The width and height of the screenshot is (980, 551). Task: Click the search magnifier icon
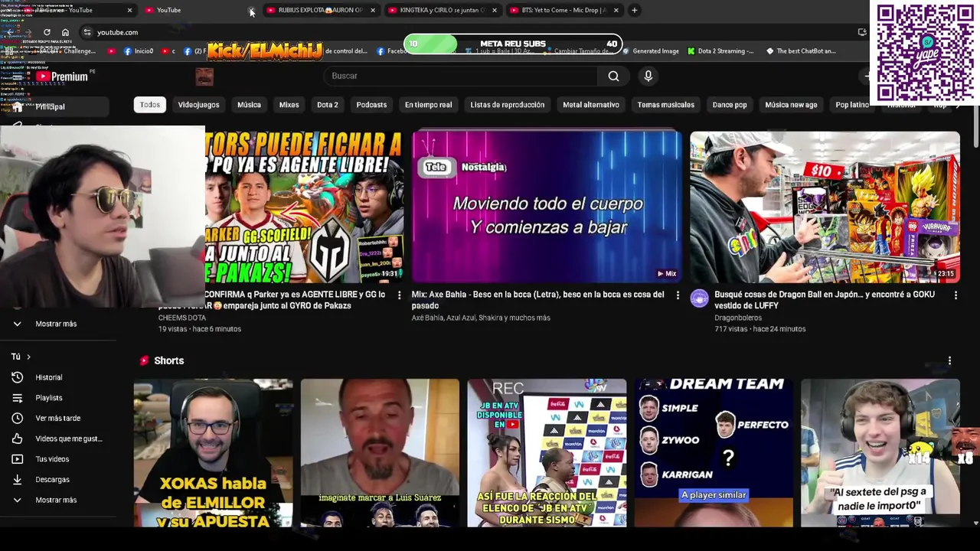point(613,76)
